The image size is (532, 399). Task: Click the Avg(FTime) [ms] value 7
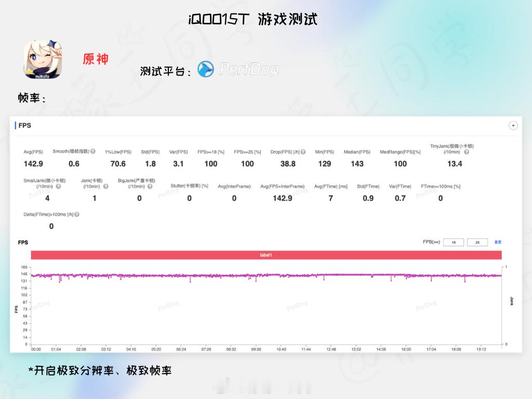(331, 198)
